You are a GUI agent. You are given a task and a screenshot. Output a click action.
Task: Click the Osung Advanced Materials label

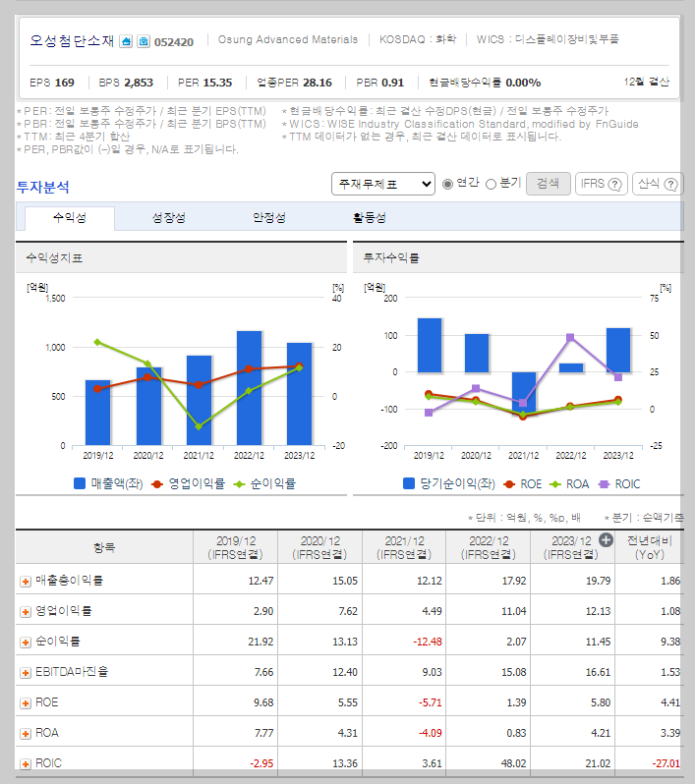[288, 39]
